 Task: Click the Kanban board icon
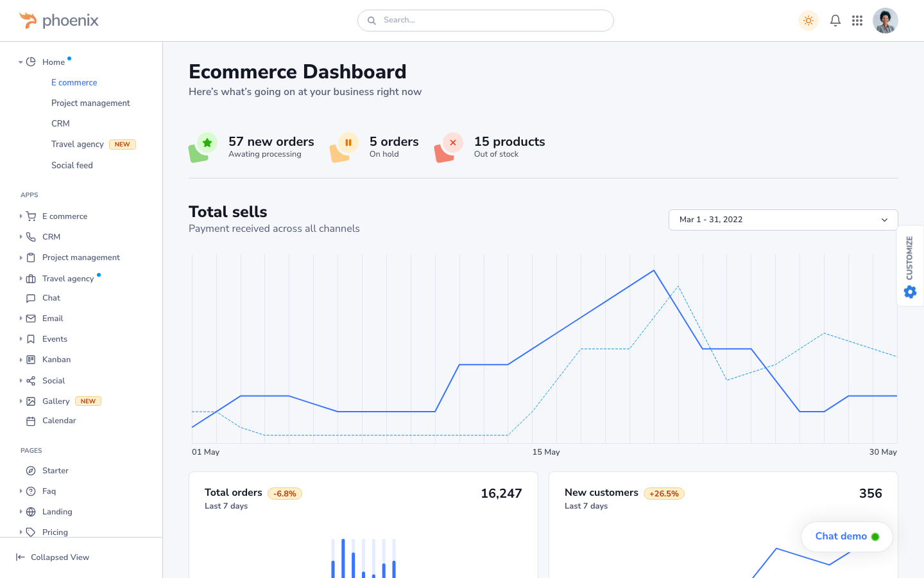point(31,360)
